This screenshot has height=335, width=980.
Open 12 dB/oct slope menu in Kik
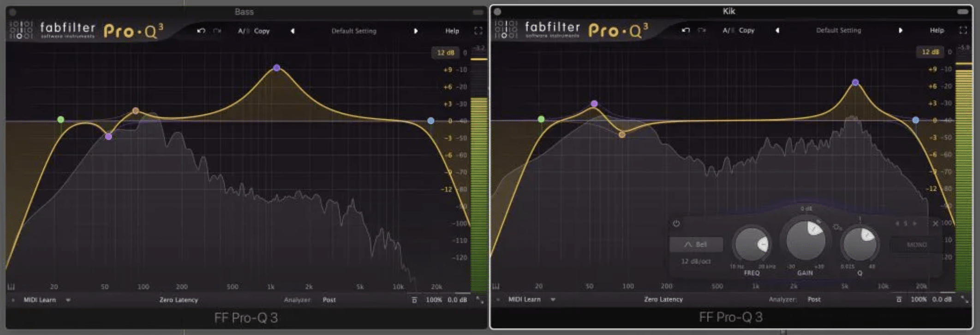(696, 261)
